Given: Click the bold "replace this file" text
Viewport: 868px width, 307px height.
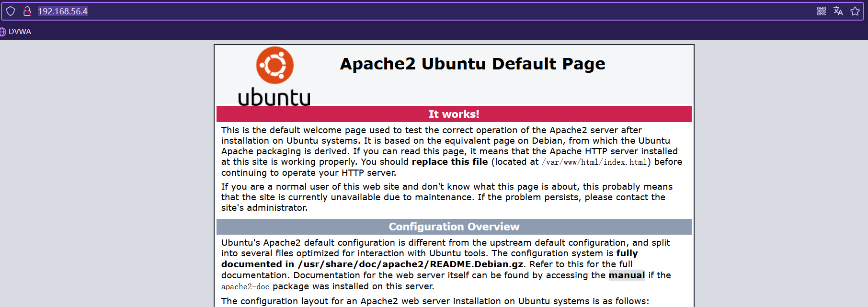Looking at the screenshot, I should click(449, 162).
